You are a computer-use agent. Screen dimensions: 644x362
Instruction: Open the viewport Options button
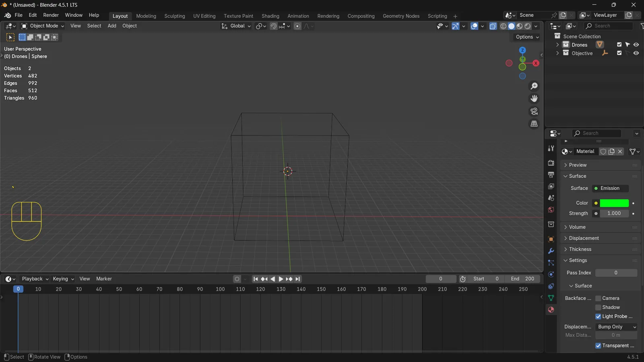(527, 37)
